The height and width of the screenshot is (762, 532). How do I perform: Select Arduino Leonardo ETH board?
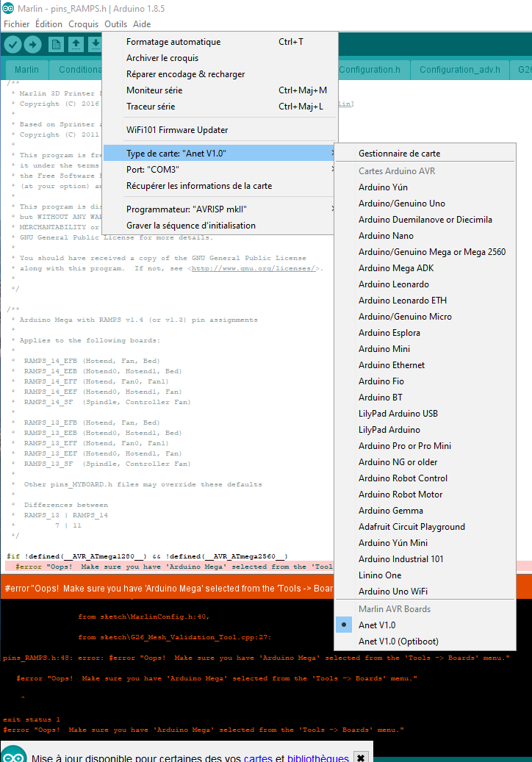coord(425,300)
